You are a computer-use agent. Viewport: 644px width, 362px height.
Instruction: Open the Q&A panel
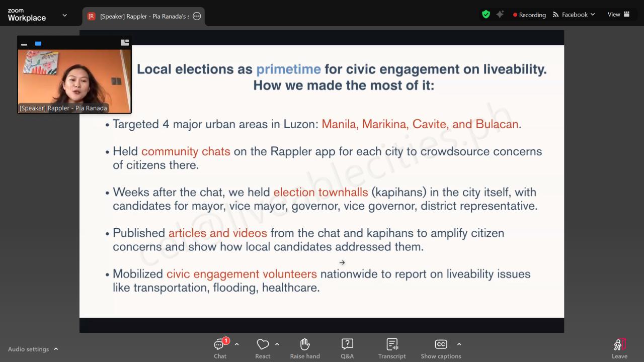point(347,348)
